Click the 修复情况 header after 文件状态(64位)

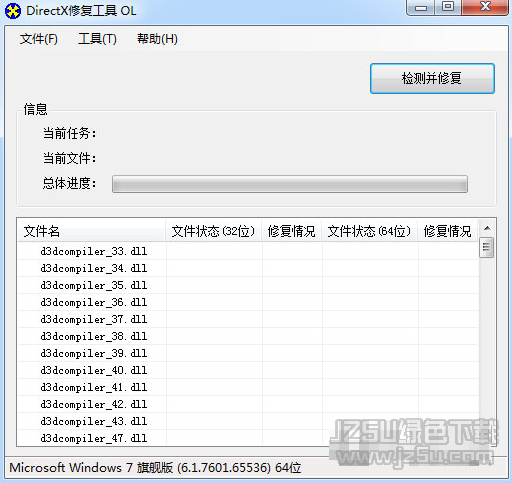[x=448, y=231]
